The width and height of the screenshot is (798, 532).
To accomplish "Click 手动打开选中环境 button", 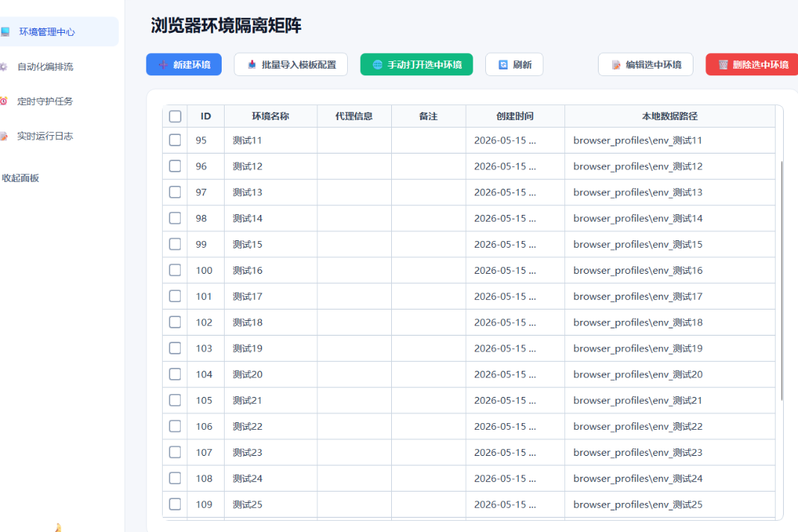I will (x=417, y=65).
